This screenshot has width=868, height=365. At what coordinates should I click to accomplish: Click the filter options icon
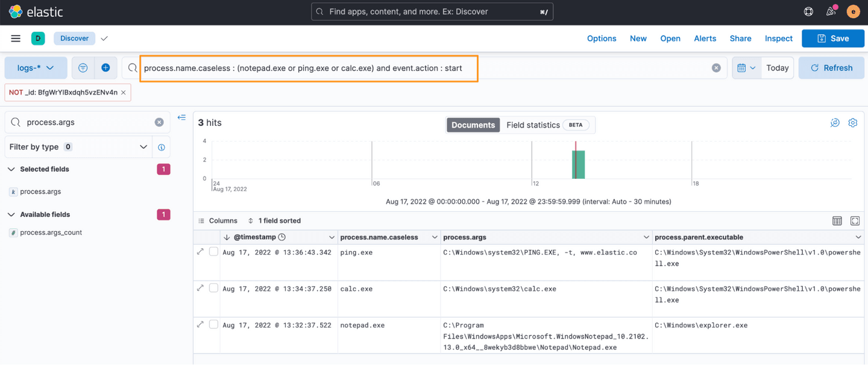point(83,68)
